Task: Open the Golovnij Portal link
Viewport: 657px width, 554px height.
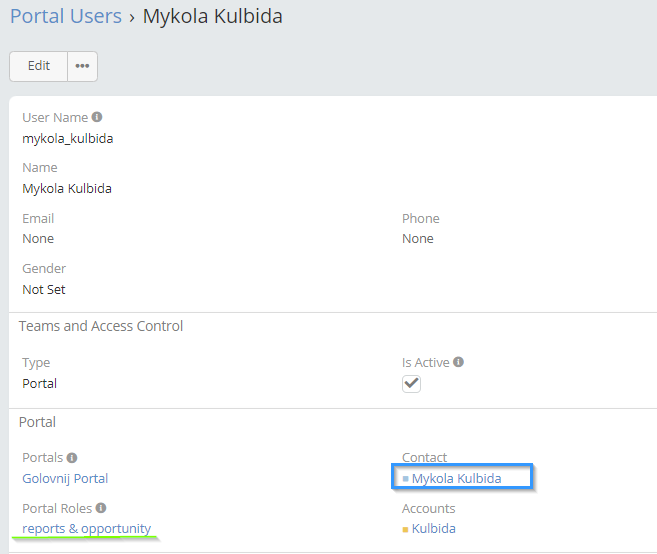Action: point(65,478)
